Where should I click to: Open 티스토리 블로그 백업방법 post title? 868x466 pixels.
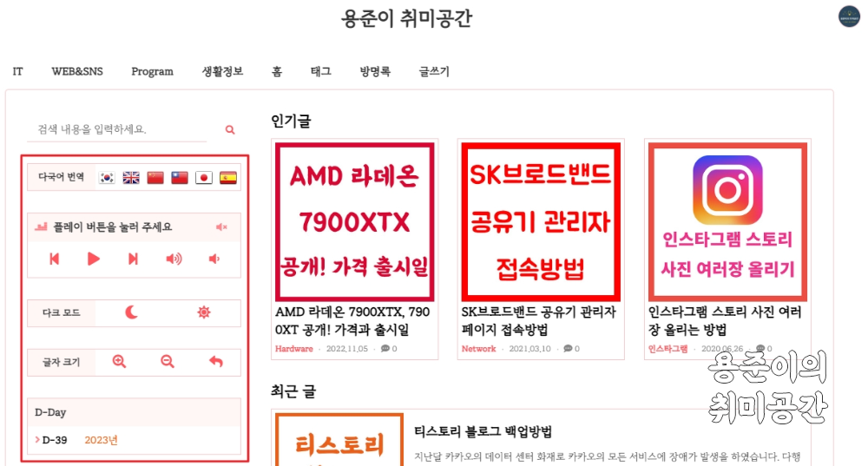[x=483, y=431]
